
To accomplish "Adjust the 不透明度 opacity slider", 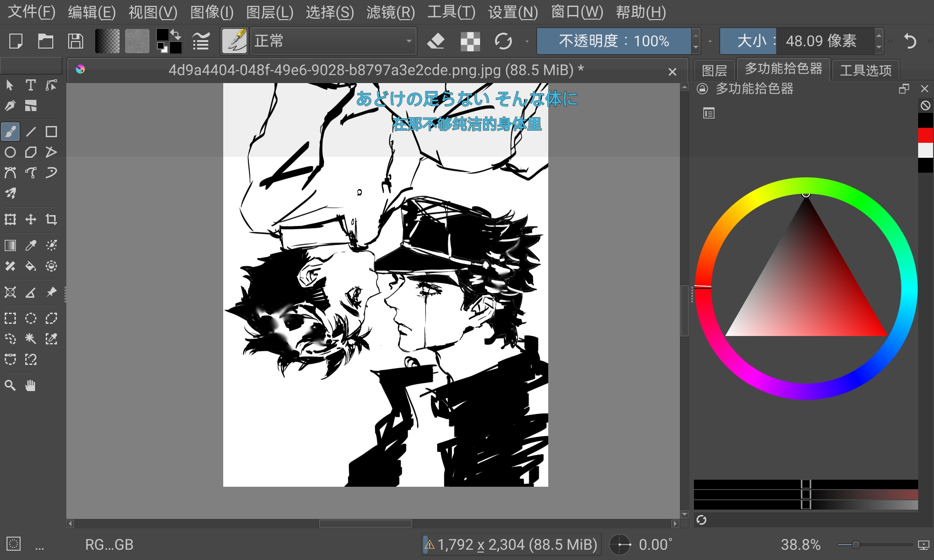I will [x=614, y=41].
